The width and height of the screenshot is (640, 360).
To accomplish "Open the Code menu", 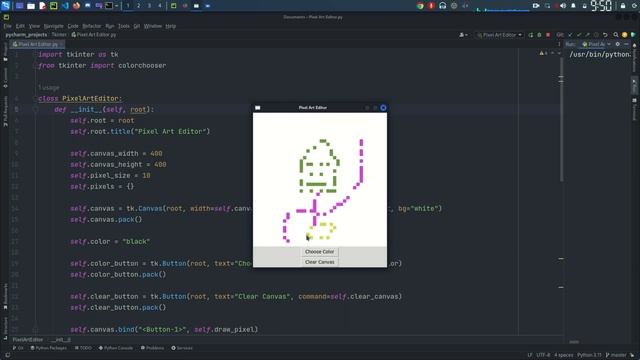I will (x=73, y=26).
